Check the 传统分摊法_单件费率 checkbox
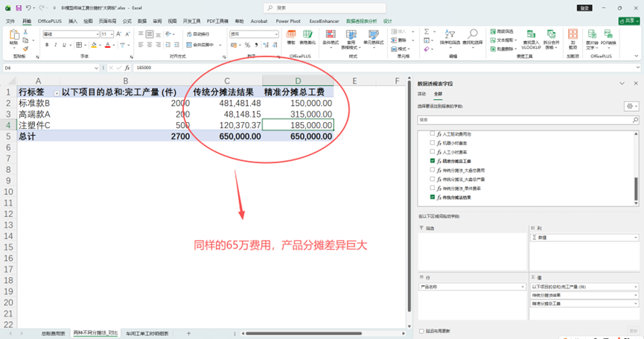 432,188
